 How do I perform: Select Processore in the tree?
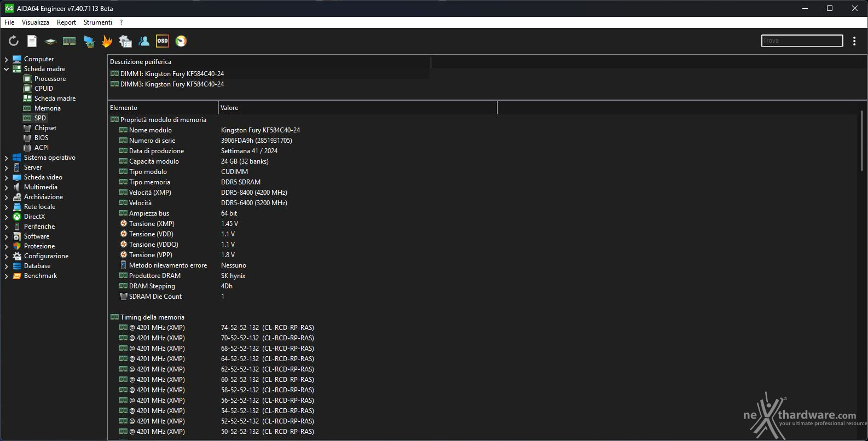pyautogui.click(x=50, y=79)
